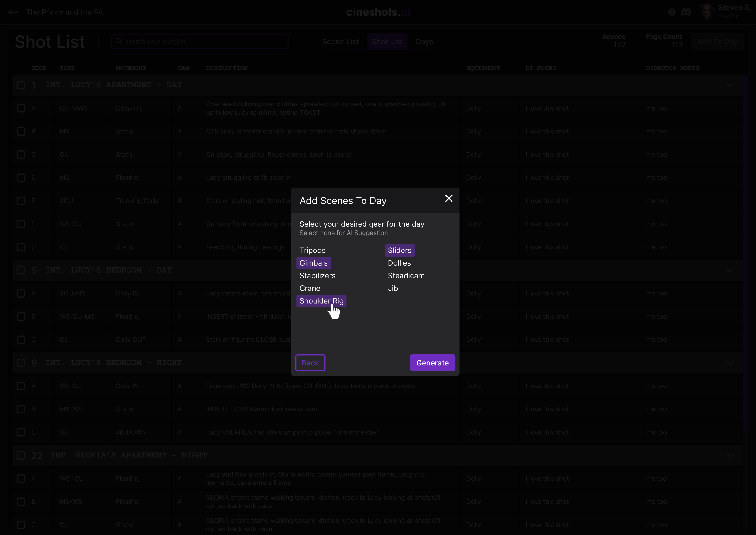Screen dimensions: 756x535
Task: Switch to the Scene List tab
Action: coord(340,41)
